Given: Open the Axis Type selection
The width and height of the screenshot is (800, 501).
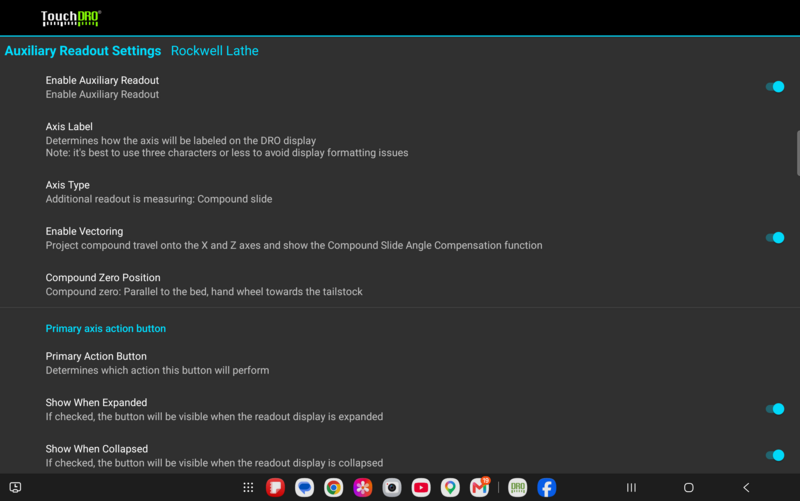Looking at the screenshot, I should click(x=400, y=192).
